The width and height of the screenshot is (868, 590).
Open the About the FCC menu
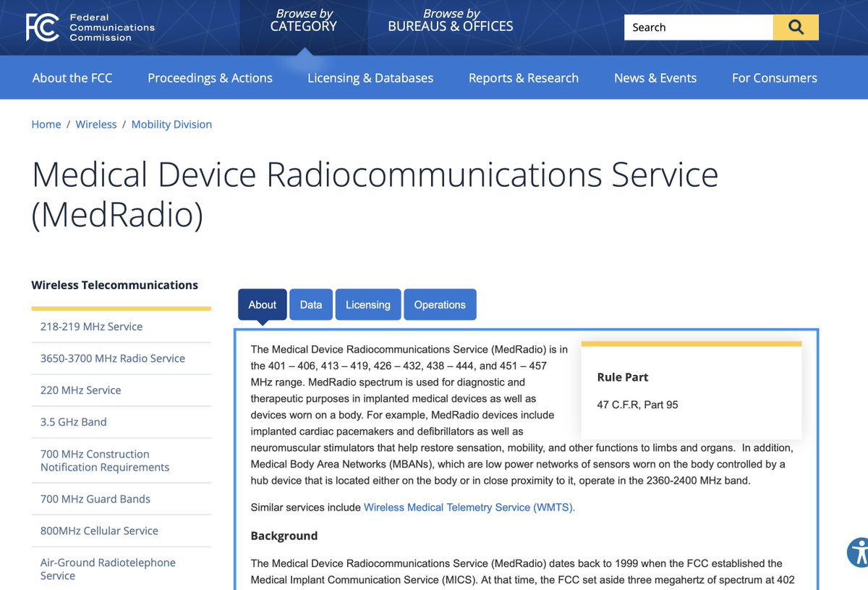(72, 77)
